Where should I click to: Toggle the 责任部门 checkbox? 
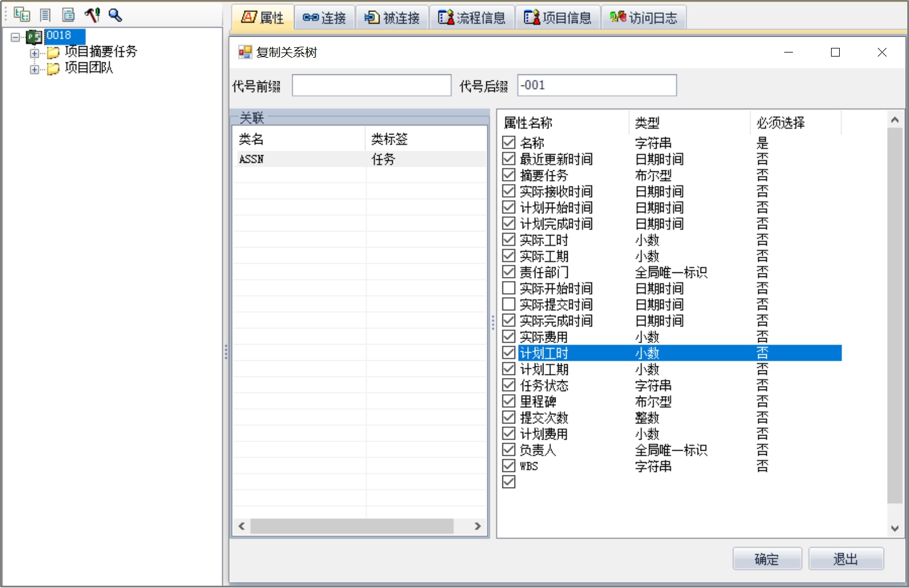click(509, 271)
